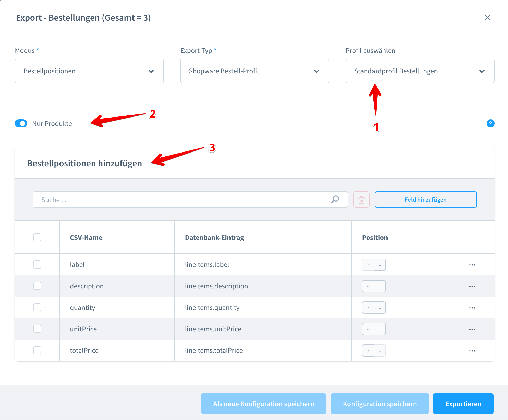Open three-dot menu for label row
The height and width of the screenshot is (420, 508).
472,265
